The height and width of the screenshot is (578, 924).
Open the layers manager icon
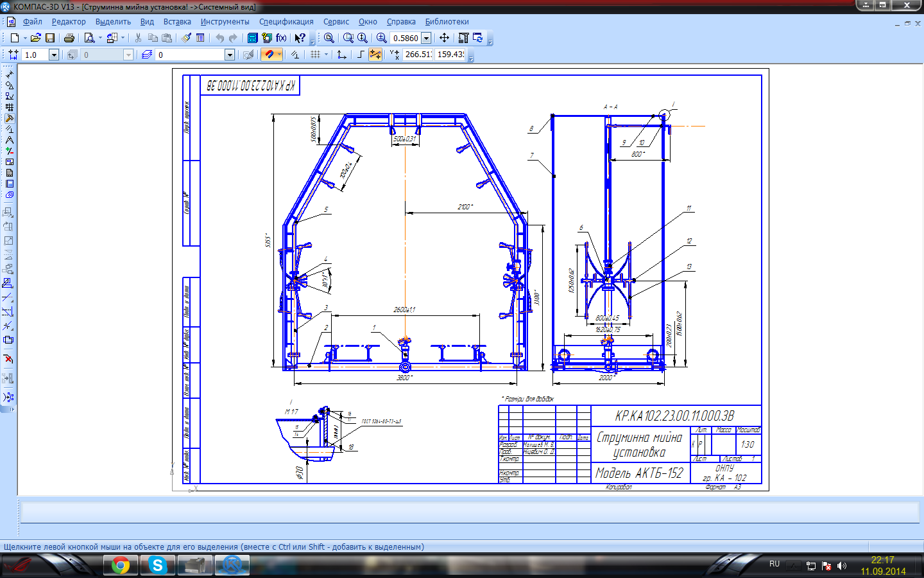[x=147, y=55]
